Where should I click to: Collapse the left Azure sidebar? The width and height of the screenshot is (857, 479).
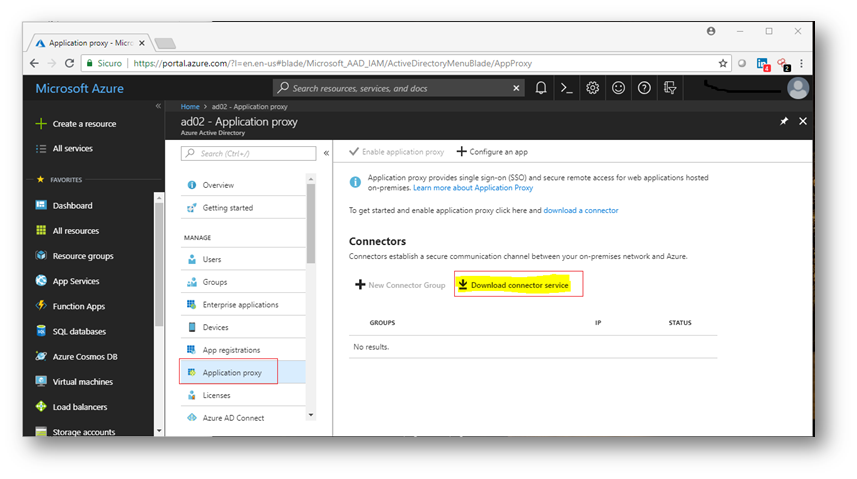[x=158, y=106]
